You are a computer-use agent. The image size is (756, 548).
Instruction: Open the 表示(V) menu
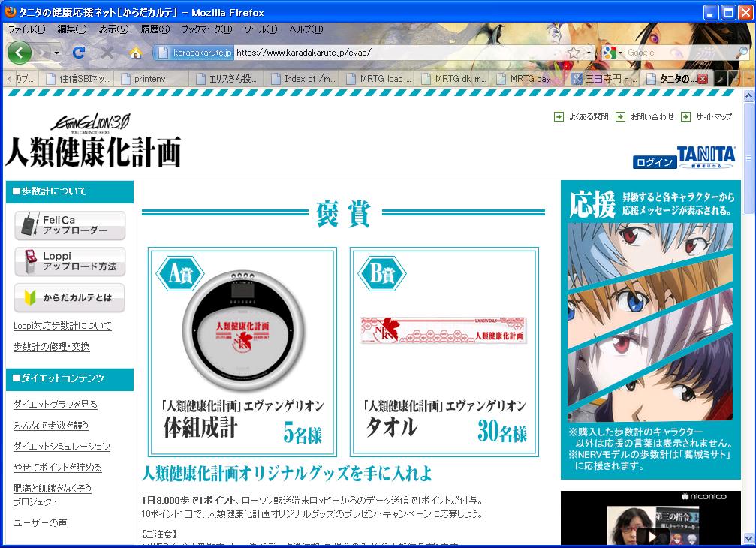[x=114, y=29]
